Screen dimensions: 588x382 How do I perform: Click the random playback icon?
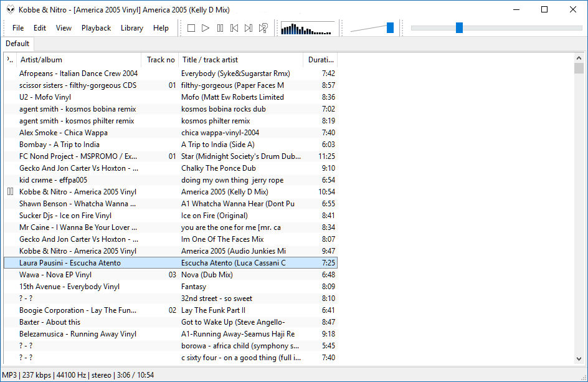click(263, 28)
